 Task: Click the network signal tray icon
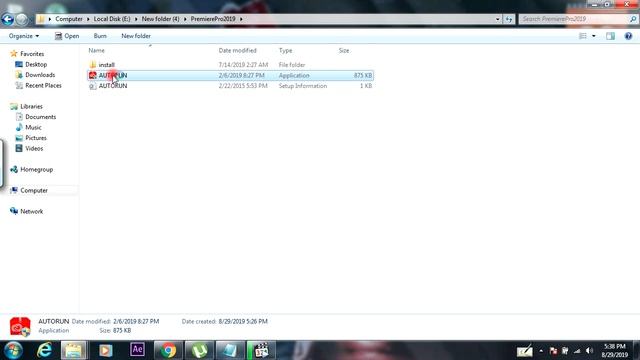click(x=577, y=351)
